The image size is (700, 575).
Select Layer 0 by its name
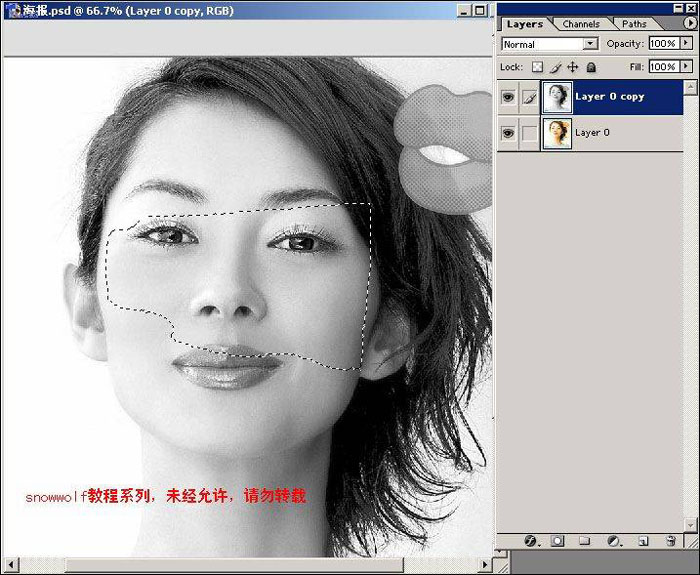(592, 132)
